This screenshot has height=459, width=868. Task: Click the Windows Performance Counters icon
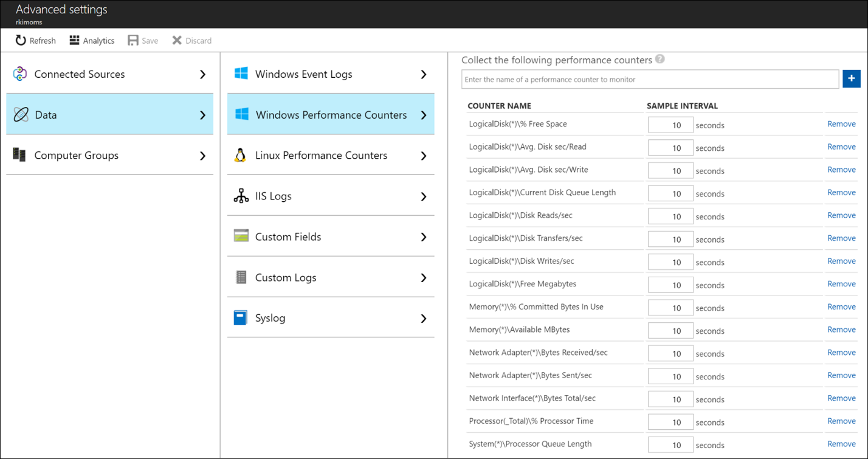239,114
